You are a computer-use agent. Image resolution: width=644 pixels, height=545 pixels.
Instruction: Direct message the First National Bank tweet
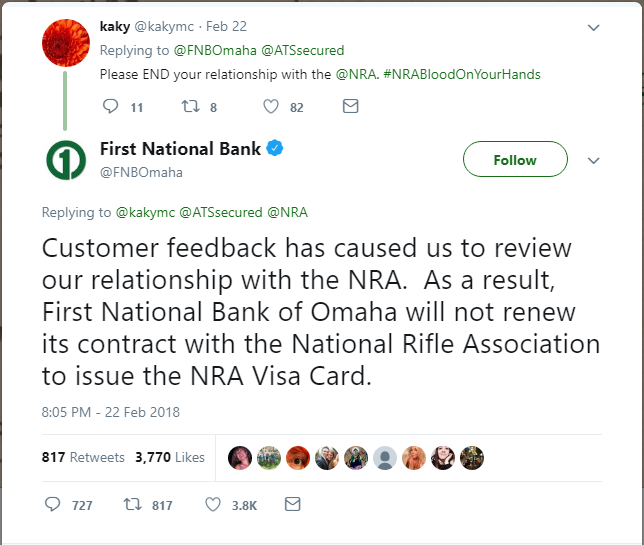292,505
